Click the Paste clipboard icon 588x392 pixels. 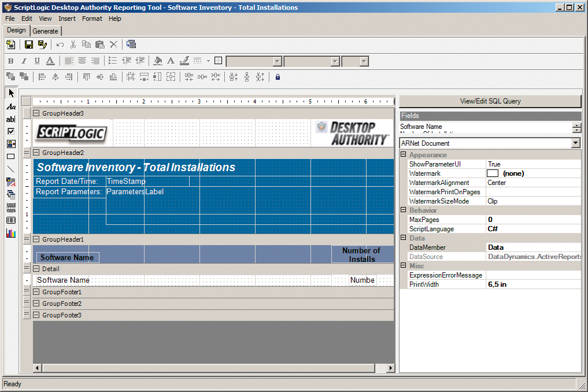coord(100,45)
